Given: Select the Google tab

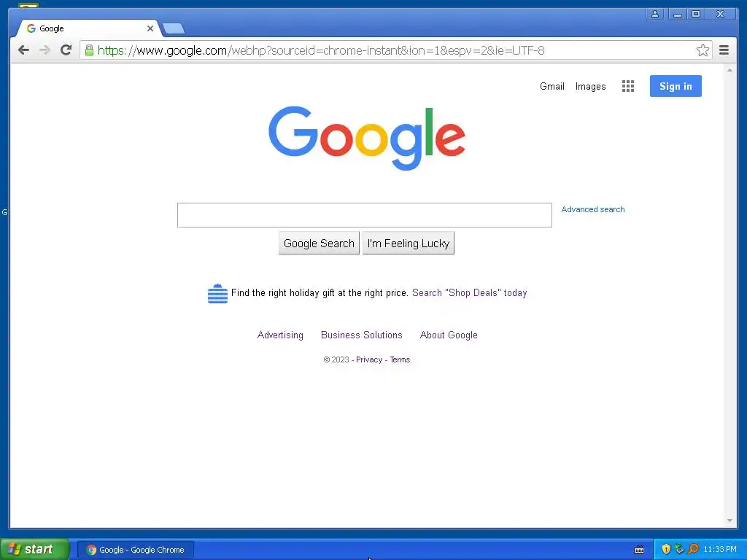Looking at the screenshot, I should pos(88,28).
